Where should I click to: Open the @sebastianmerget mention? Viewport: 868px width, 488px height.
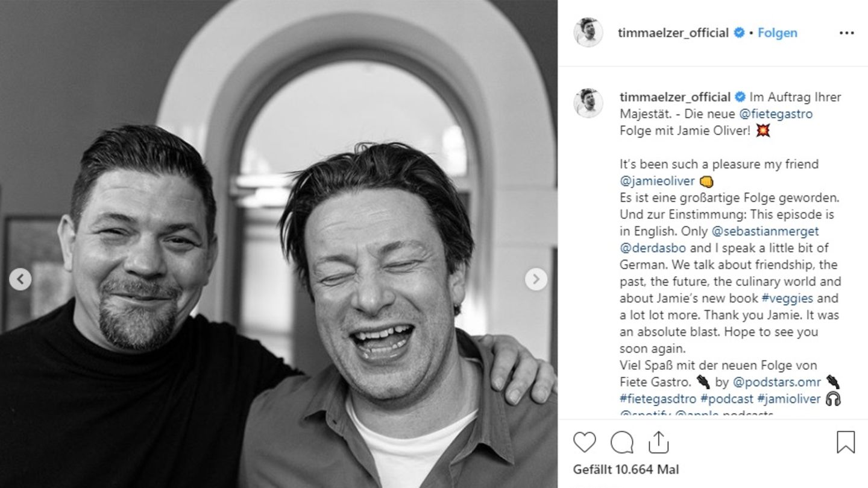point(765,231)
